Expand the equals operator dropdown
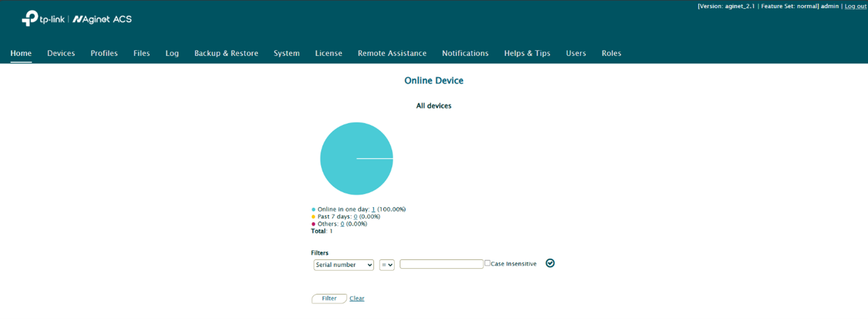This screenshot has height=319, width=868. (x=386, y=265)
